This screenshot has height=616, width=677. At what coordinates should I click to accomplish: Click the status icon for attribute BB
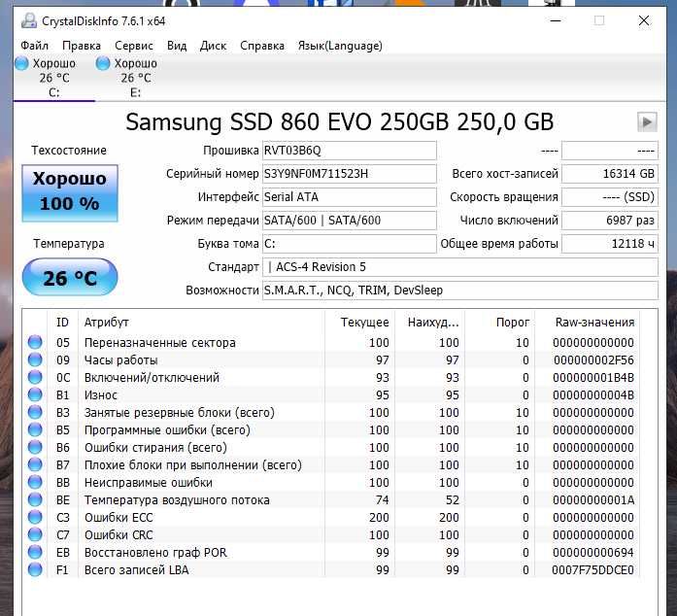point(35,482)
